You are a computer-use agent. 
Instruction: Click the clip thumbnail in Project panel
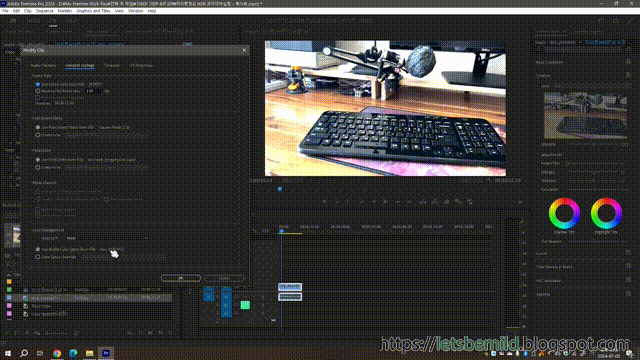(13, 235)
